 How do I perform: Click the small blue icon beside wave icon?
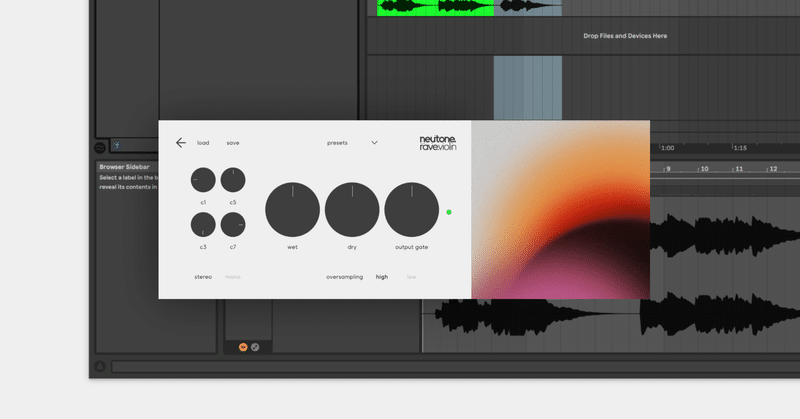(x=117, y=145)
